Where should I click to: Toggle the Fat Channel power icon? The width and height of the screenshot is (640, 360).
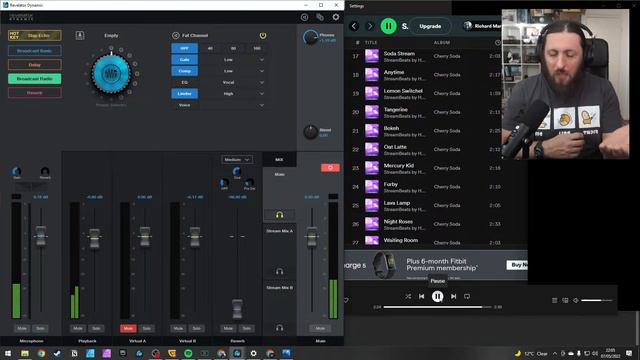tap(263, 36)
